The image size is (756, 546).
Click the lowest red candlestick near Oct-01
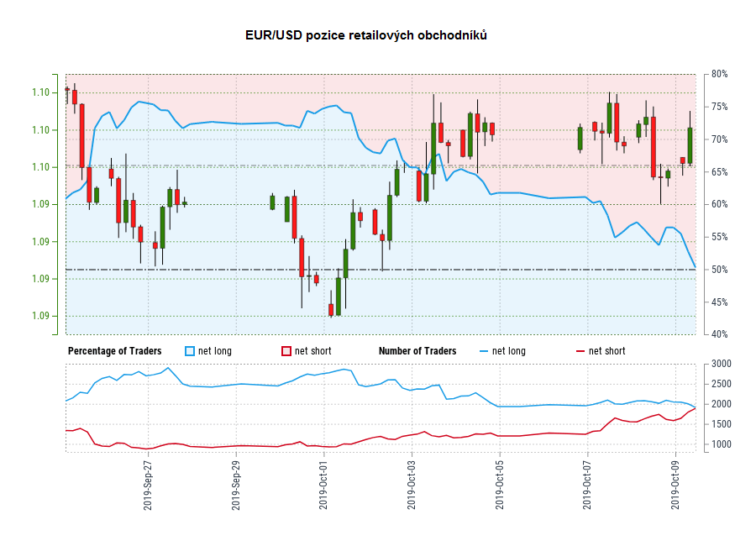(x=331, y=309)
